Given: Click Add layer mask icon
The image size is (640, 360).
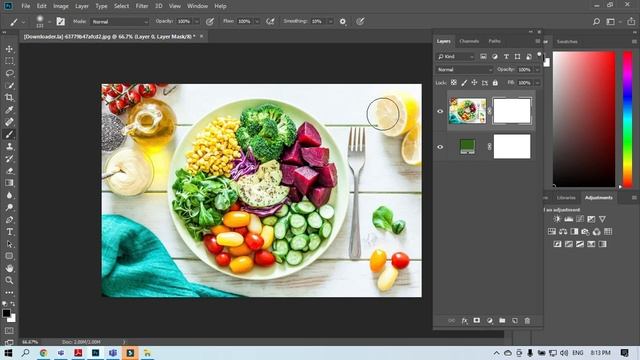Looking at the screenshot, I should (477, 321).
